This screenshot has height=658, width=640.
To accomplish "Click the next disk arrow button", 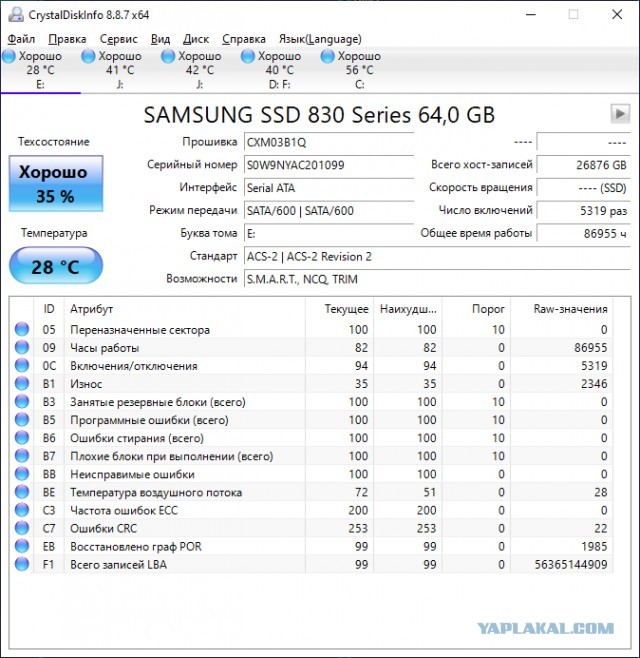I will (x=620, y=114).
